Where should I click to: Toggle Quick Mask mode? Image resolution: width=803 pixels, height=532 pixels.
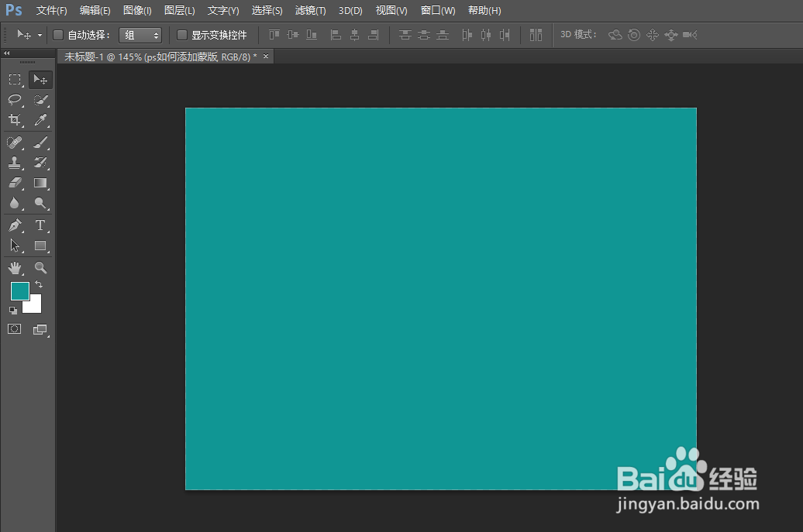[x=14, y=329]
